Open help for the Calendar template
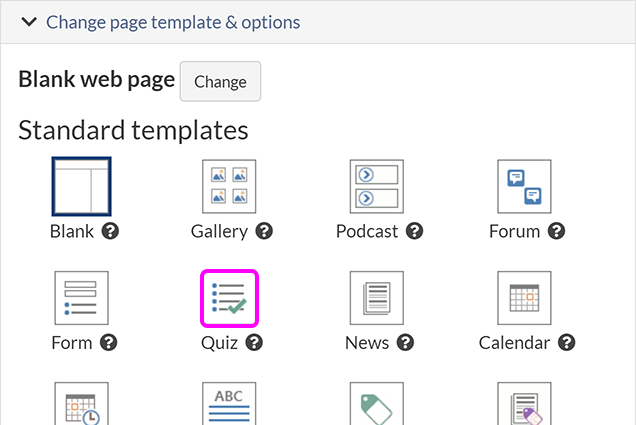Viewport: 636px width, 425px height. (567, 343)
